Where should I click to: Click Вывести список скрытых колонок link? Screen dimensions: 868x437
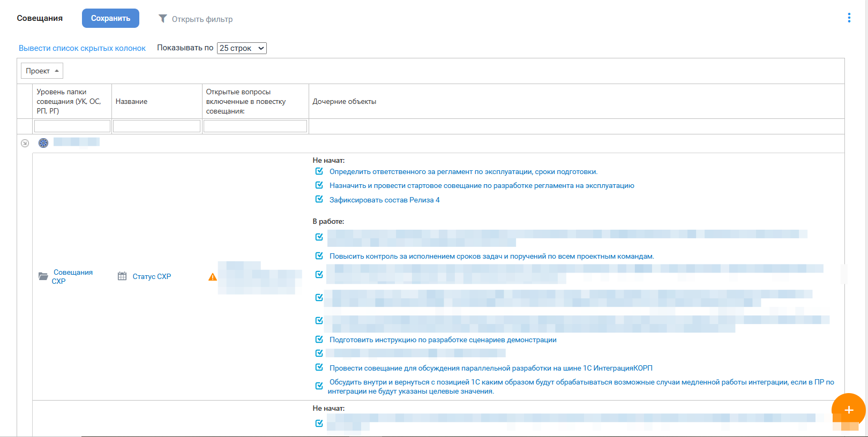point(82,48)
